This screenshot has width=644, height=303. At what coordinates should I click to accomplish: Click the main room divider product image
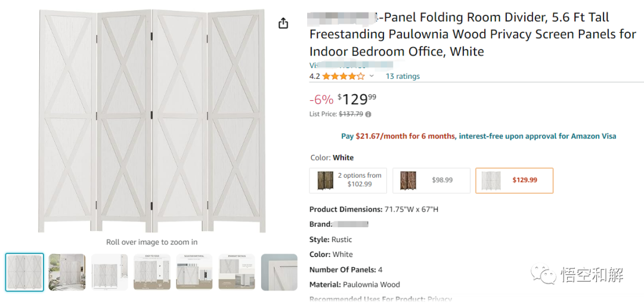point(151,120)
